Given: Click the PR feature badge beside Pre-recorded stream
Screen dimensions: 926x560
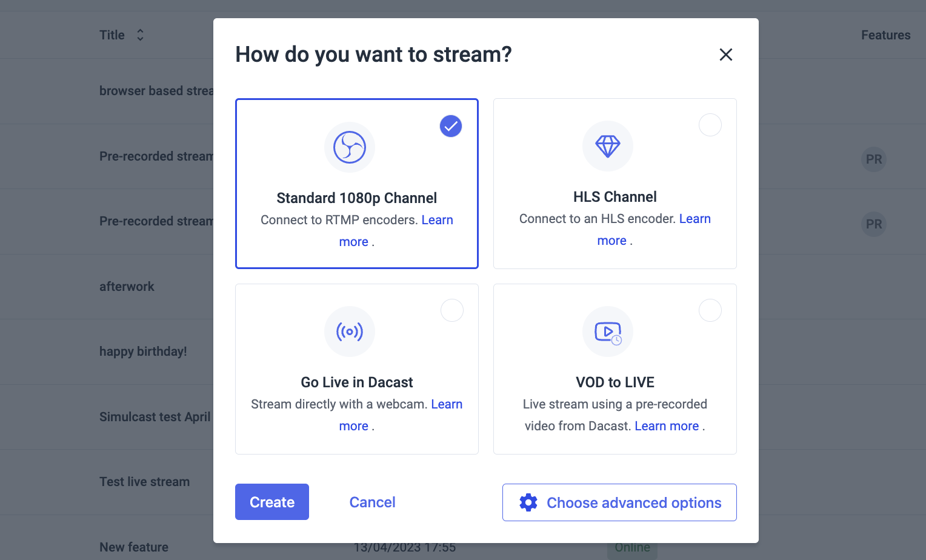Looking at the screenshot, I should (874, 159).
